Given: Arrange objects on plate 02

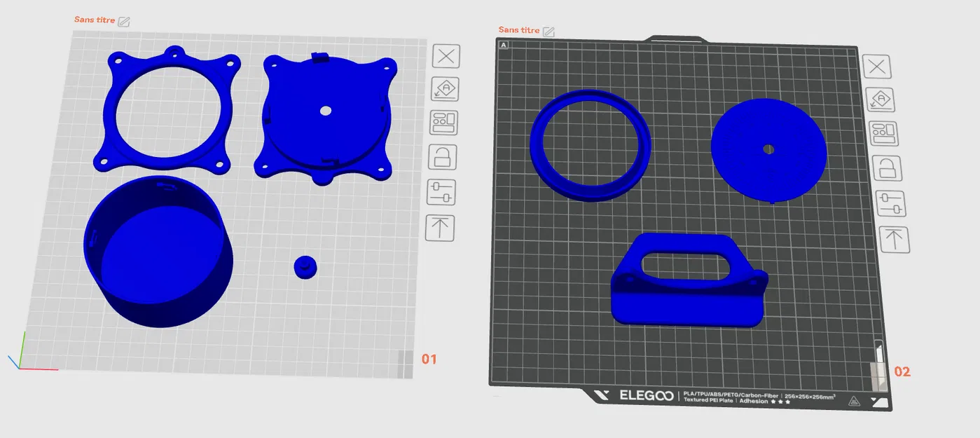Looking at the screenshot, I should tap(883, 133).
